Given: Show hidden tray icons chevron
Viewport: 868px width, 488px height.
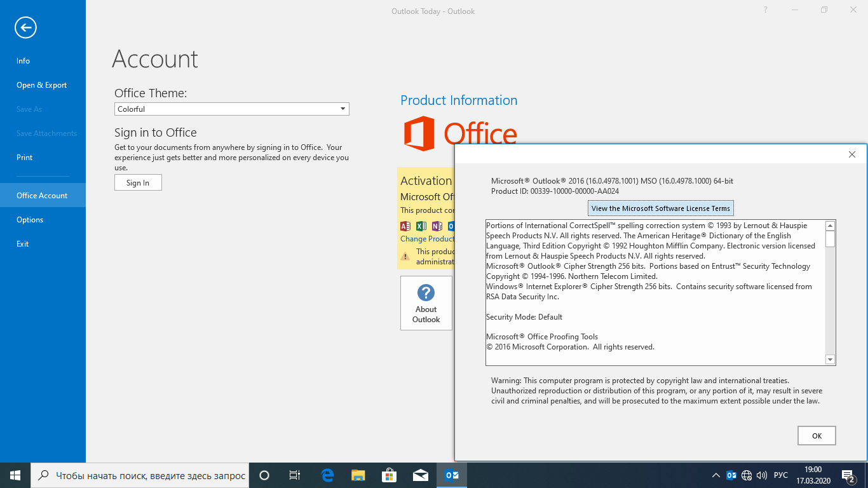Looking at the screenshot, I should 715,475.
